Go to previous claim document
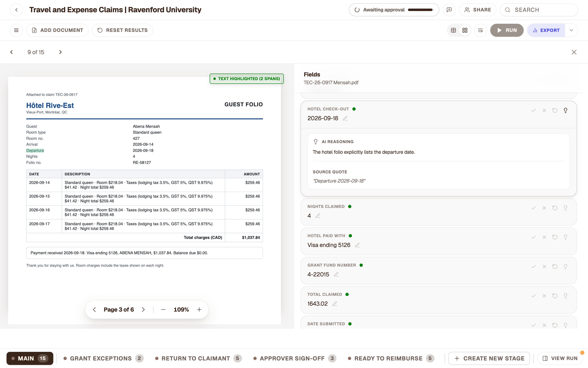The height and width of the screenshot is (368, 588). 11,52
